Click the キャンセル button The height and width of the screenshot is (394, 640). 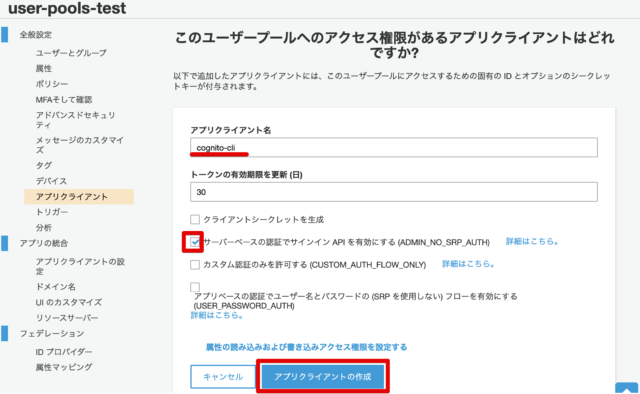click(x=223, y=376)
